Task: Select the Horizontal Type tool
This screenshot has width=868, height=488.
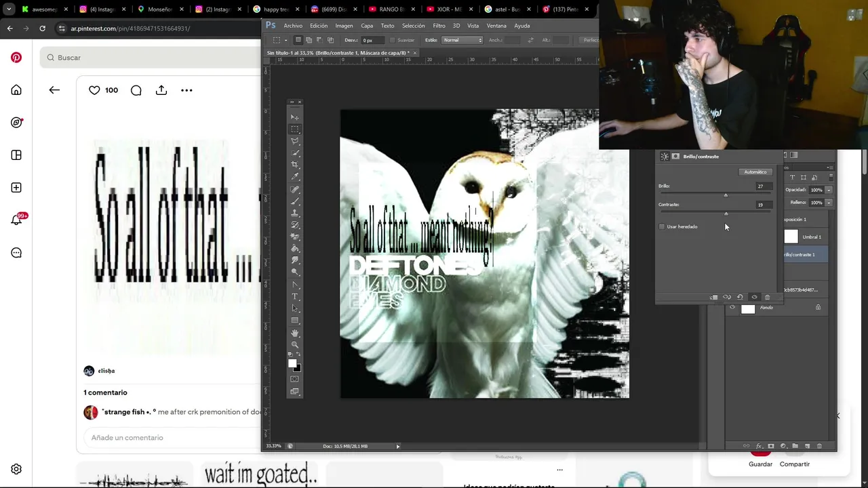Action: [x=294, y=296]
